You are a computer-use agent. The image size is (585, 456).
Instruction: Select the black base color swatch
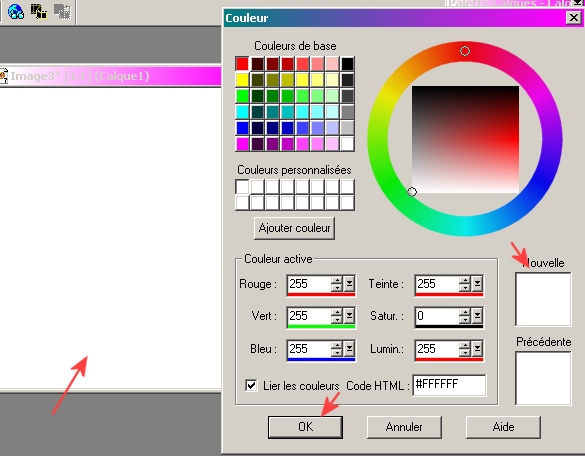pyautogui.click(x=347, y=64)
